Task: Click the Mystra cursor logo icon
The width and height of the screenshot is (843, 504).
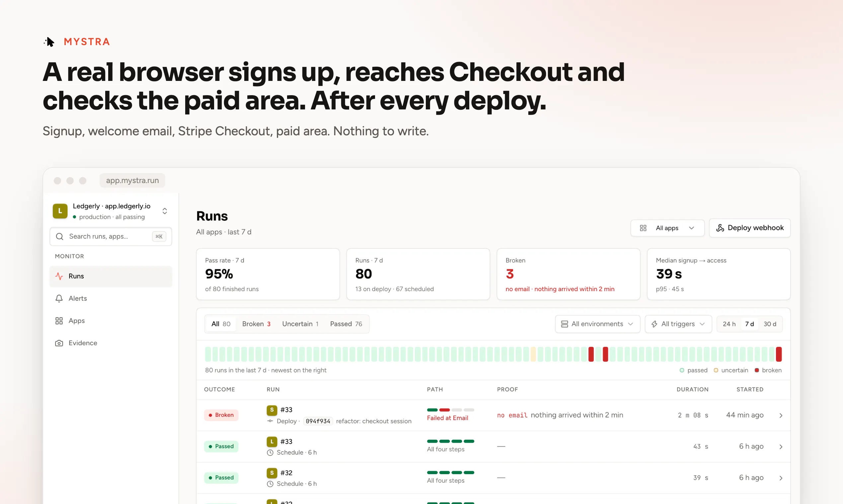Action: coord(49,42)
